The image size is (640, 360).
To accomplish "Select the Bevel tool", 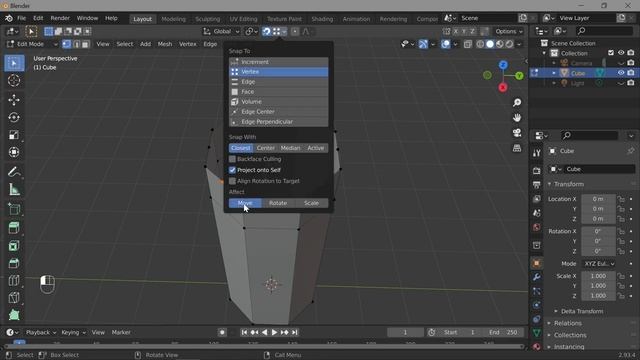I will 14,263.
